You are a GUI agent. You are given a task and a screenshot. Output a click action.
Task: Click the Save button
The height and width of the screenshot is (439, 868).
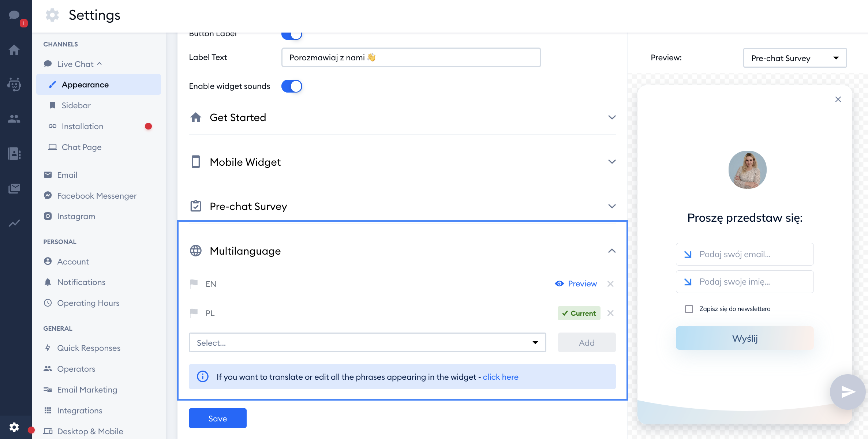tap(218, 418)
